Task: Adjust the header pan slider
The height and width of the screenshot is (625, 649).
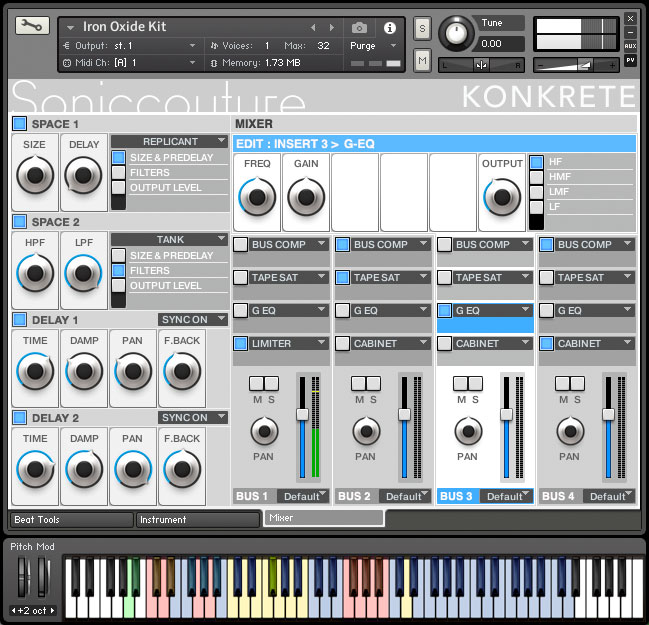Action: [481, 65]
